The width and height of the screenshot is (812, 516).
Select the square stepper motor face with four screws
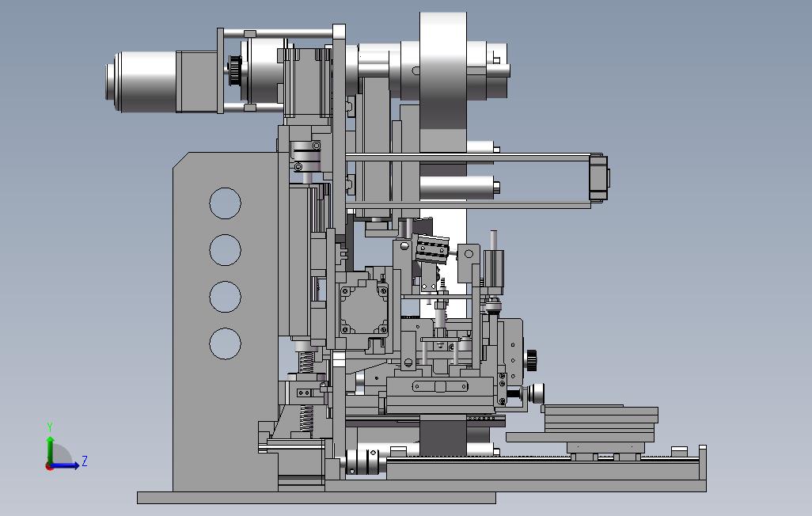coord(363,309)
